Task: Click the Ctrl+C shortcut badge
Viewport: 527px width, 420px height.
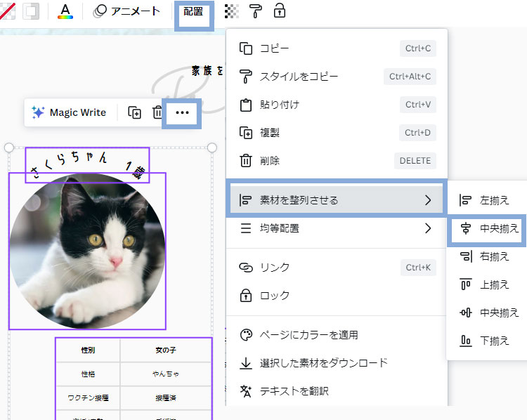Action: click(418, 48)
